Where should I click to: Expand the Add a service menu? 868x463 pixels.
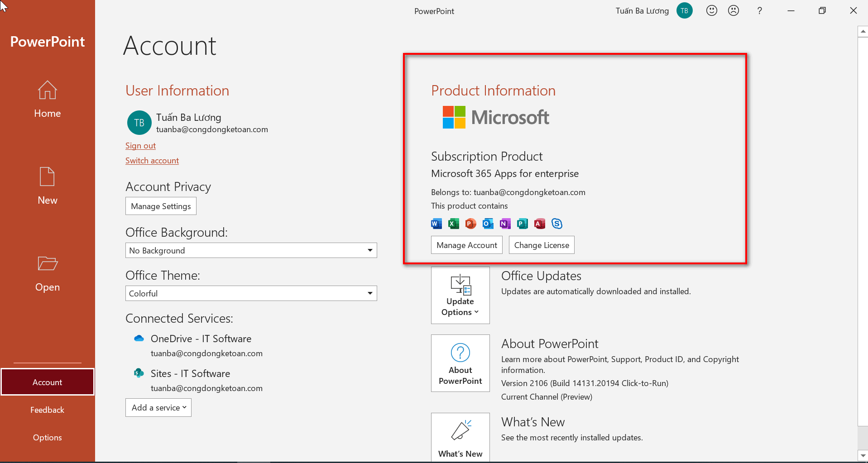(158, 407)
